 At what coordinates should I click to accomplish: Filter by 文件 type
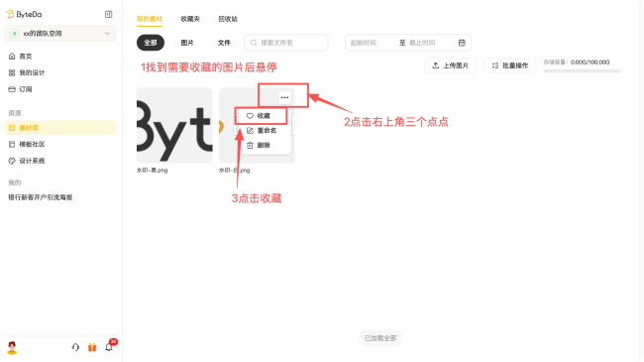tap(224, 43)
